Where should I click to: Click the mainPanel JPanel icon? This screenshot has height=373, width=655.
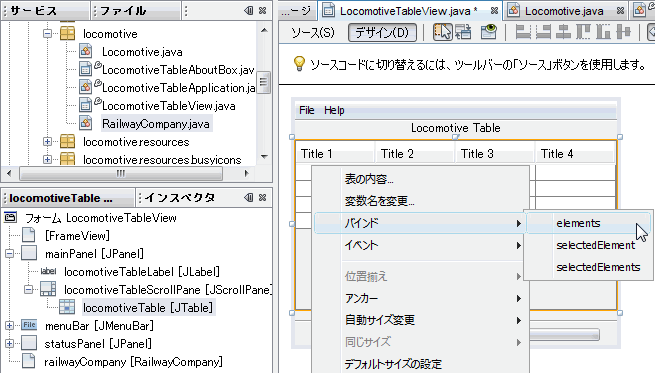(x=29, y=253)
